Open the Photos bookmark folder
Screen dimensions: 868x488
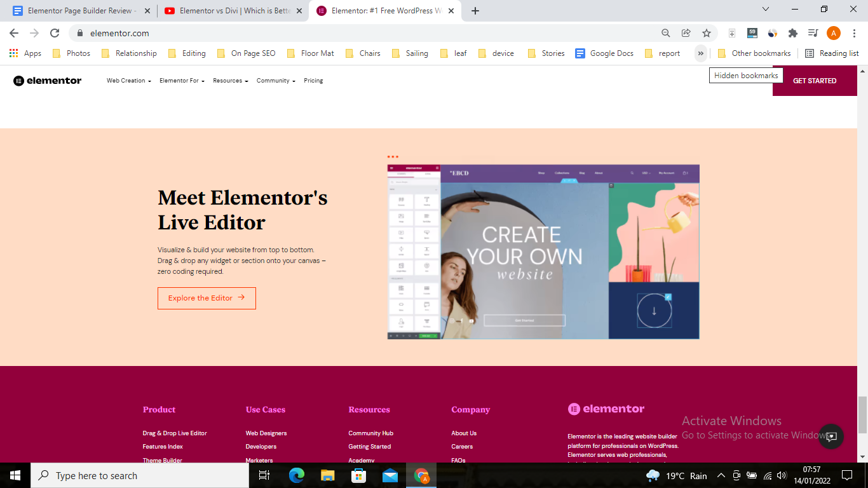tap(71, 53)
